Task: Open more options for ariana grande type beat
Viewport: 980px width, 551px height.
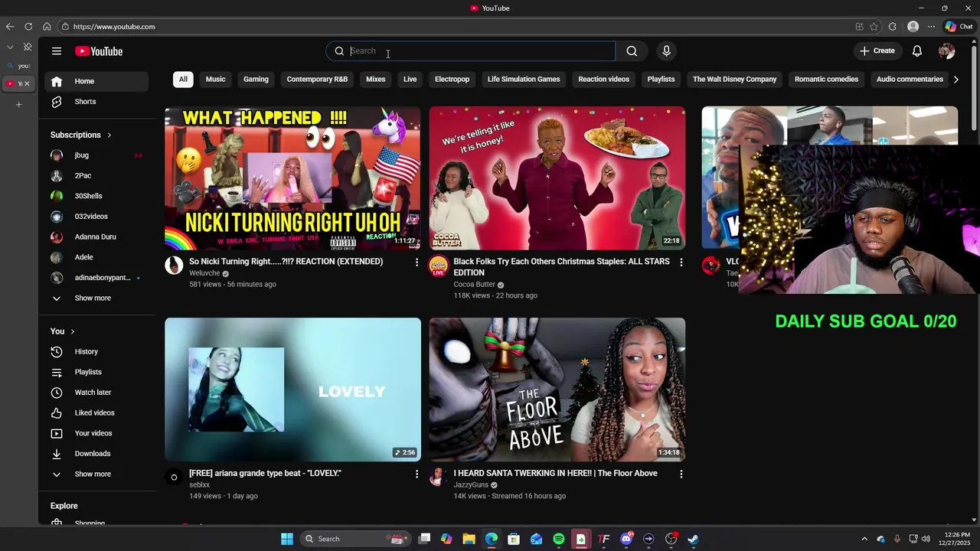Action: tap(416, 474)
